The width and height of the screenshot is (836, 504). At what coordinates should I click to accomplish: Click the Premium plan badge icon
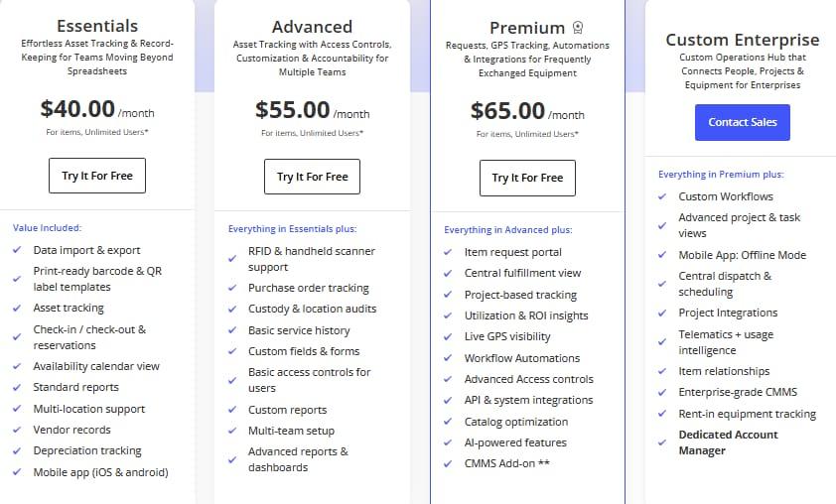coord(578,29)
